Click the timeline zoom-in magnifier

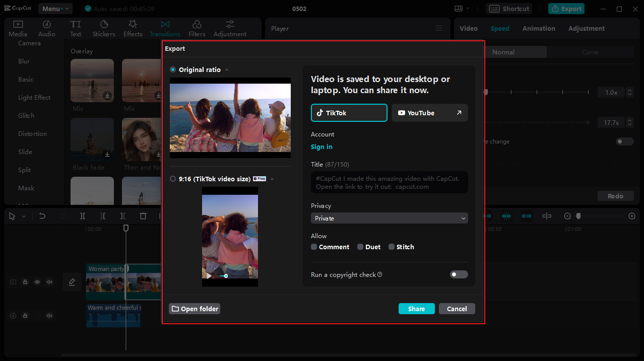(632, 216)
